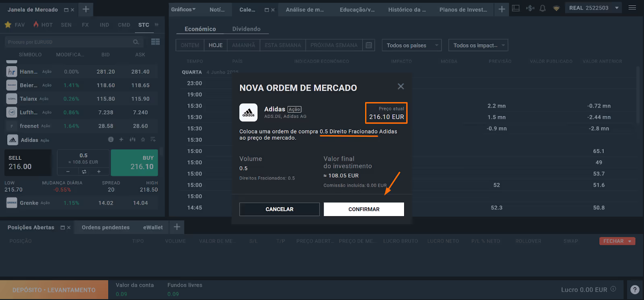Open the Histórico da ... tab
Viewport: 644px width, 300px height.
click(407, 10)
